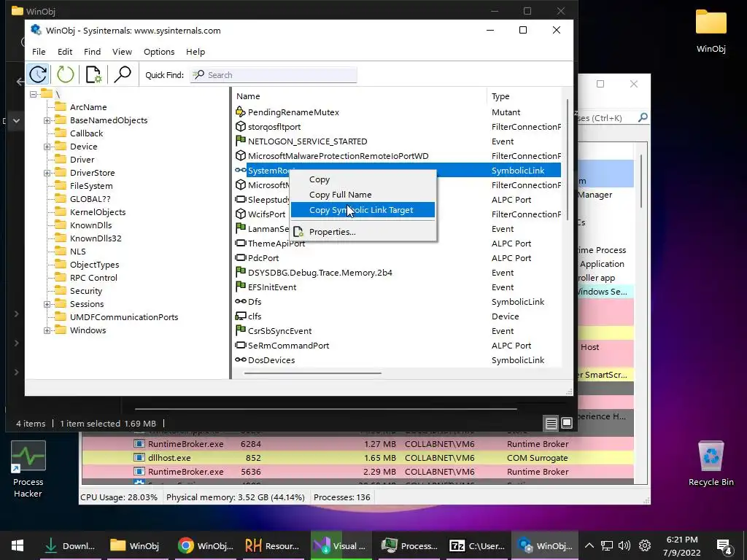Switch Explorer to large icons view

point(566,424)
